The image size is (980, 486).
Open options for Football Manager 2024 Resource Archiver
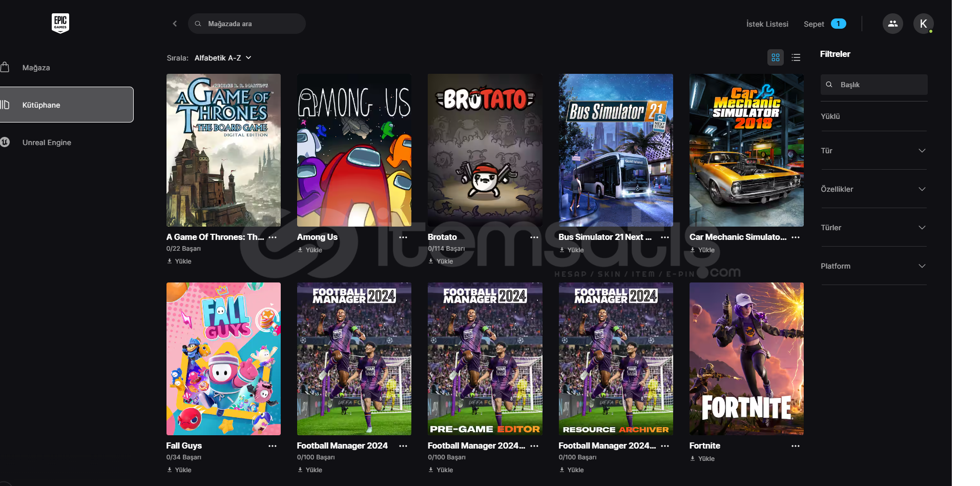(665, 446)
